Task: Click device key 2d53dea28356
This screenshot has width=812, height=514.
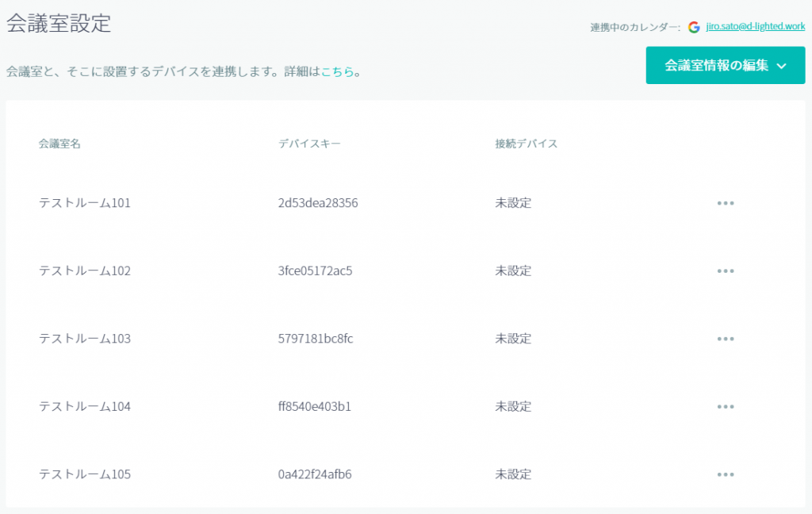Action: tap(318, 203)
